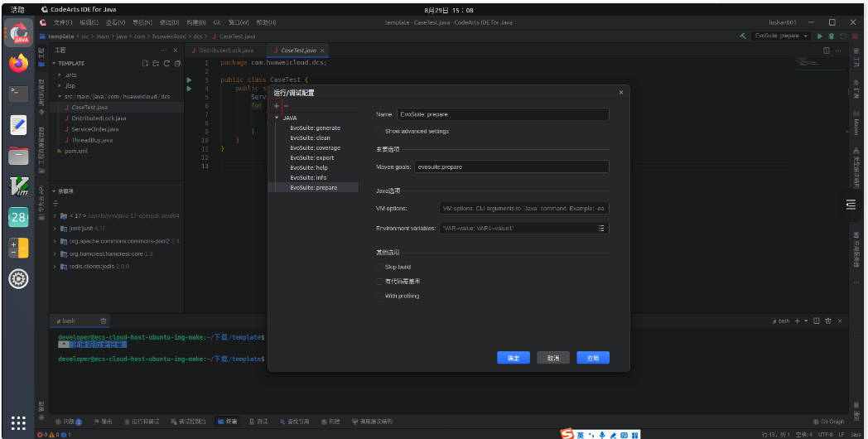Screen dimensions: 868x439
Task: Open Git Graph in the status bar
Action: click(828, 422)
